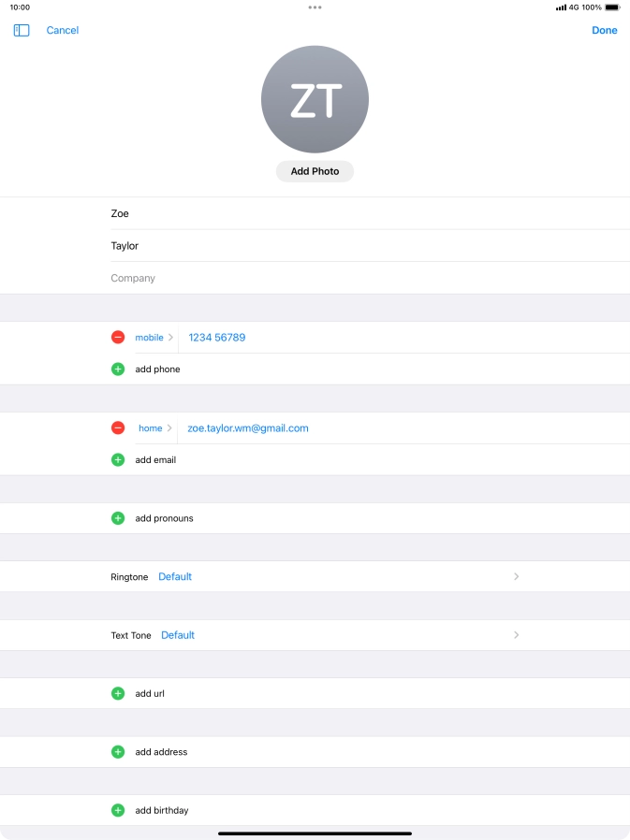Tap the ZT contact avatar circle
The width and height of the screenshot is (630, 840).
(315, 100)
